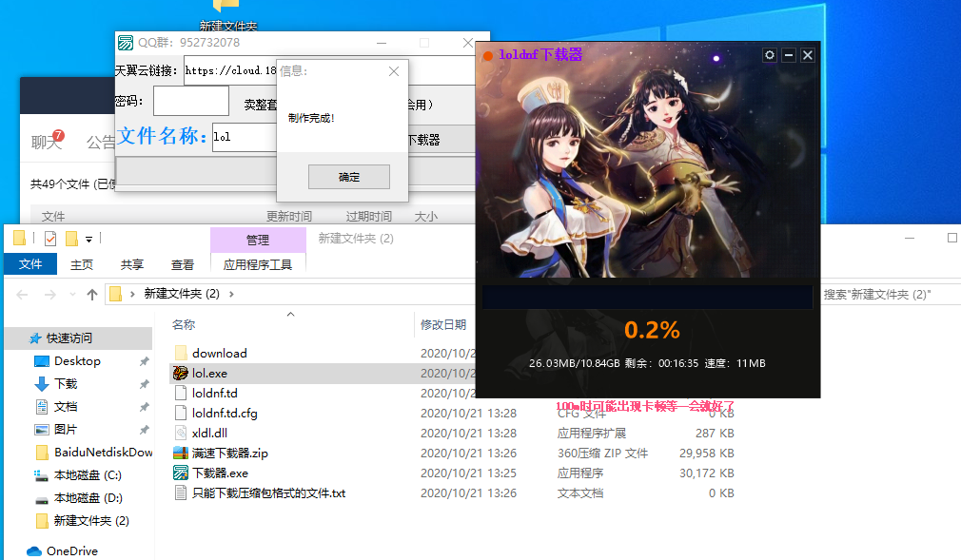Unpin Desktop from quick access
Screen dimensions: 961x560
click(144, 361)
